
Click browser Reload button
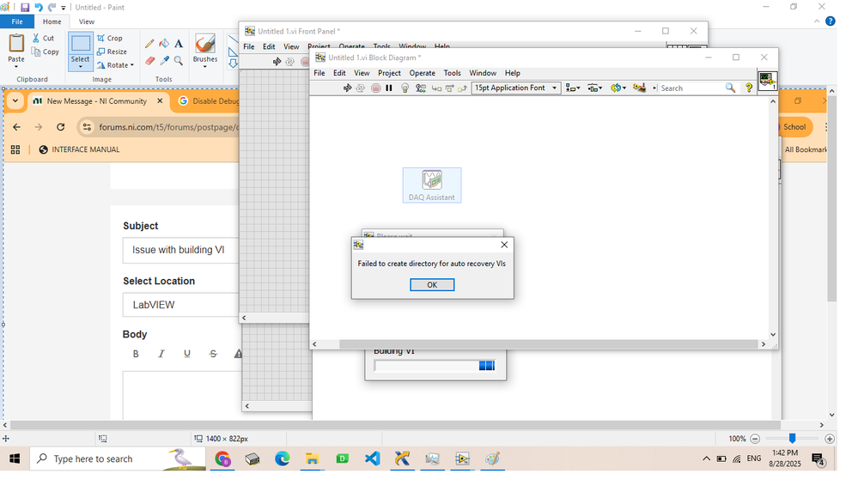pos(61,127)
